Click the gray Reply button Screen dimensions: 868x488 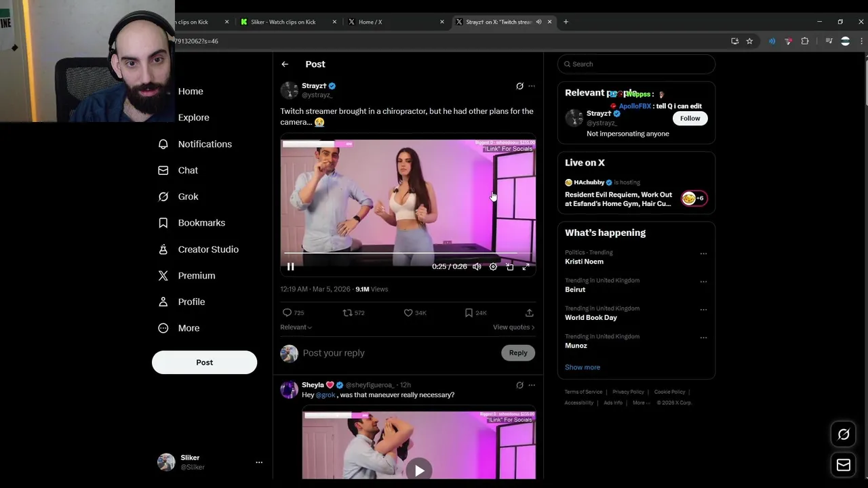tap(518, 353)
